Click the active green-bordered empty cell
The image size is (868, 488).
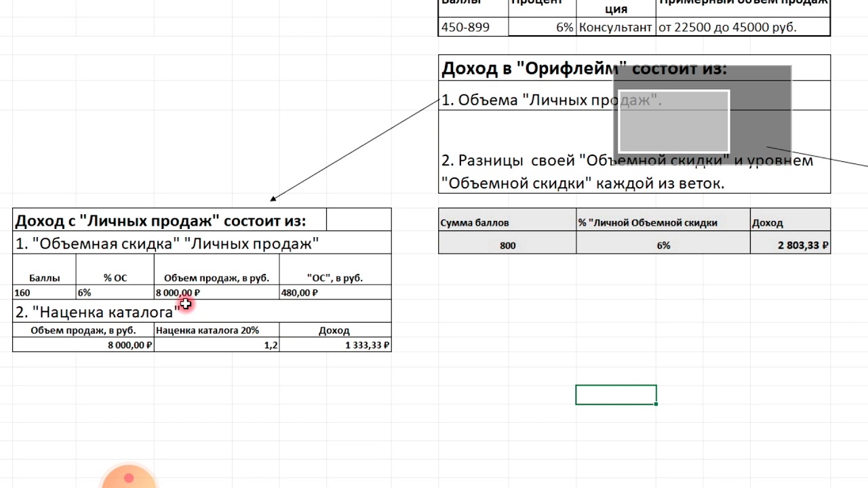point(616,394)
